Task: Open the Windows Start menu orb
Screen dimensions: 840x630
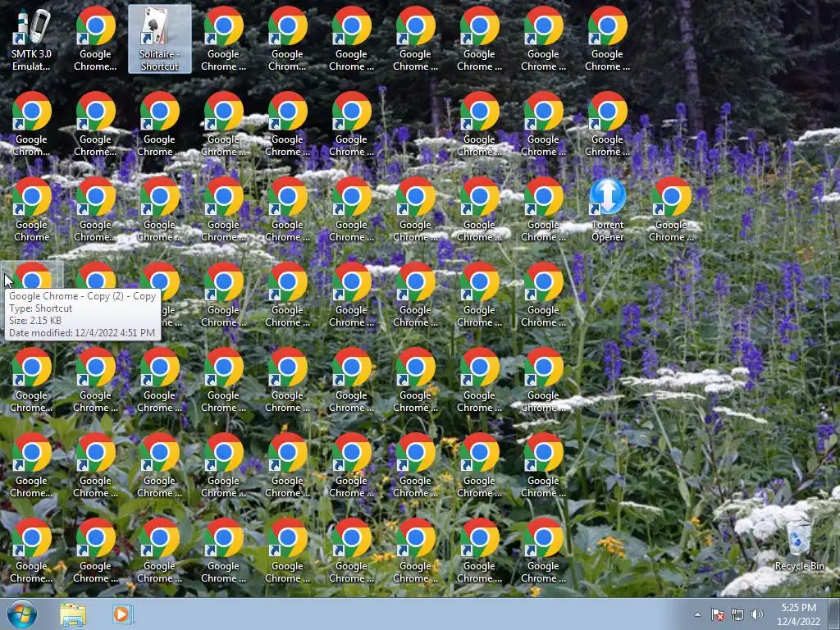Action: pos(22,614)
